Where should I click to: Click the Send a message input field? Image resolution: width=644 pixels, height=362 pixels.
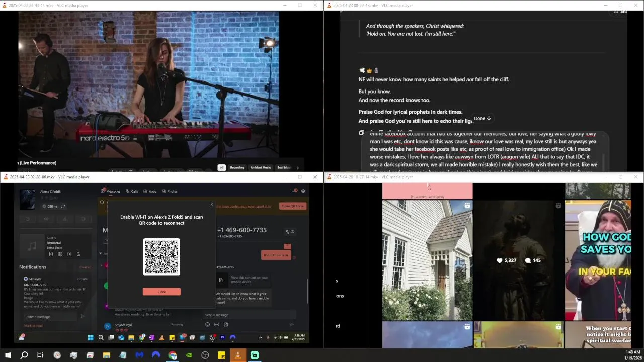(249, 315)
